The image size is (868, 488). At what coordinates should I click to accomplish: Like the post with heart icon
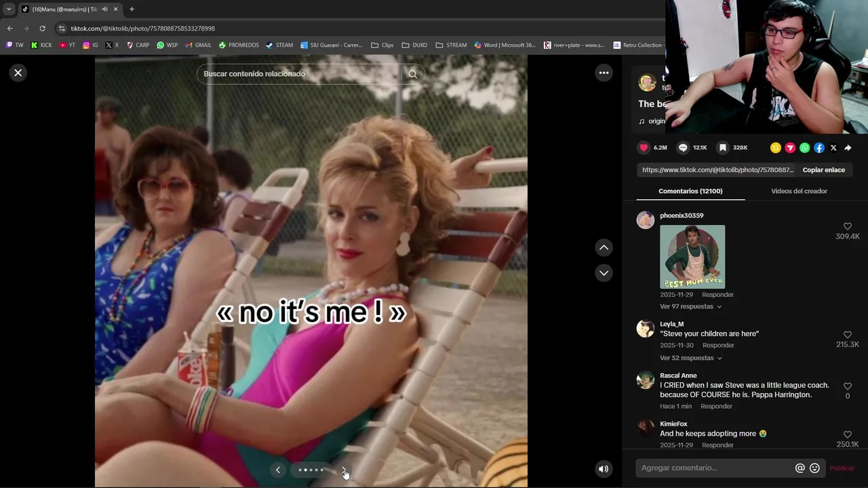[644, 147]
